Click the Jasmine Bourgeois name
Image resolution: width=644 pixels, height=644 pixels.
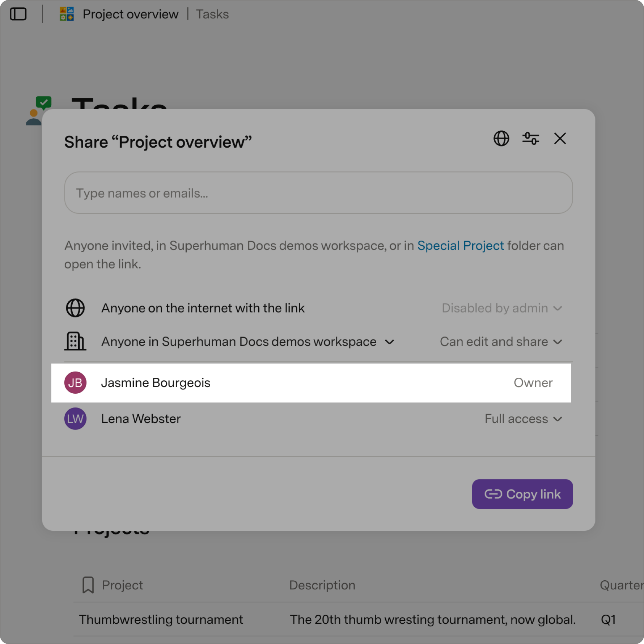coord(156,382)
